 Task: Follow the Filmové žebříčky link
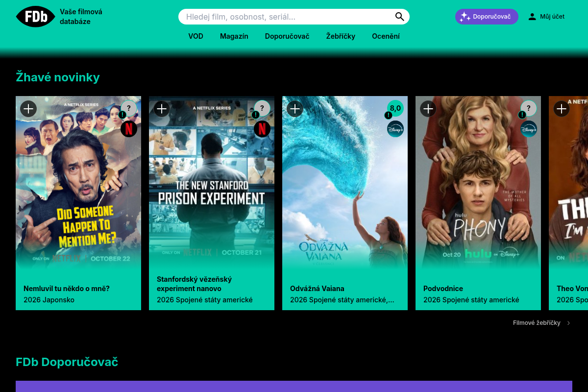point(537,323)
